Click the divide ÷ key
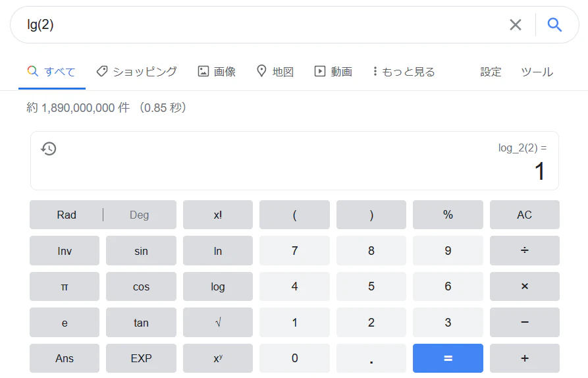Screen dimensions: 588x378 pos(524,250)
